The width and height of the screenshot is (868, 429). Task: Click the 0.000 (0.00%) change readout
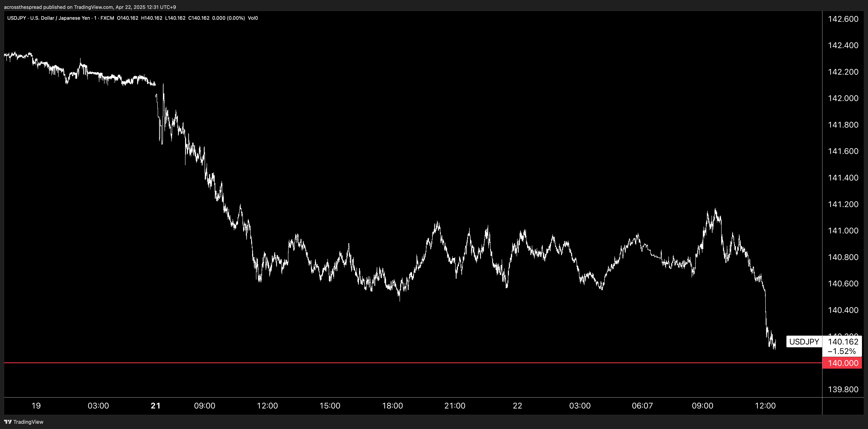[x=228, y=18]
